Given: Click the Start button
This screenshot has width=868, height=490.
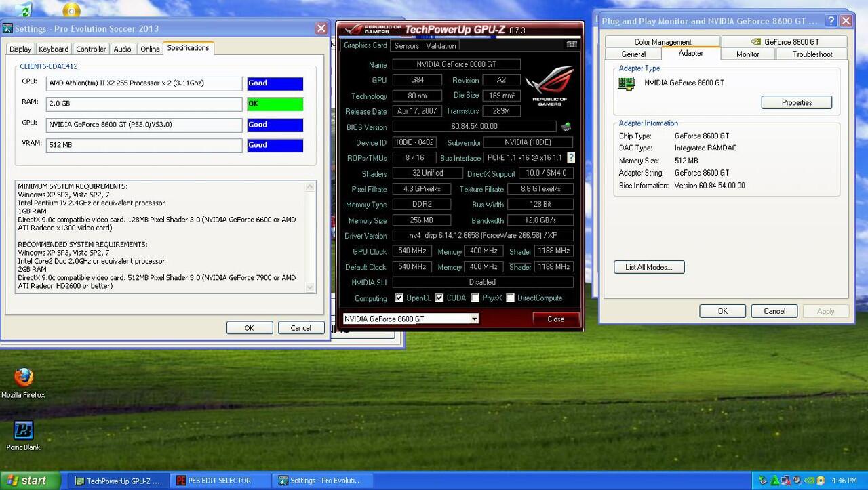Looking at the screenshot, I should [30, 481].
